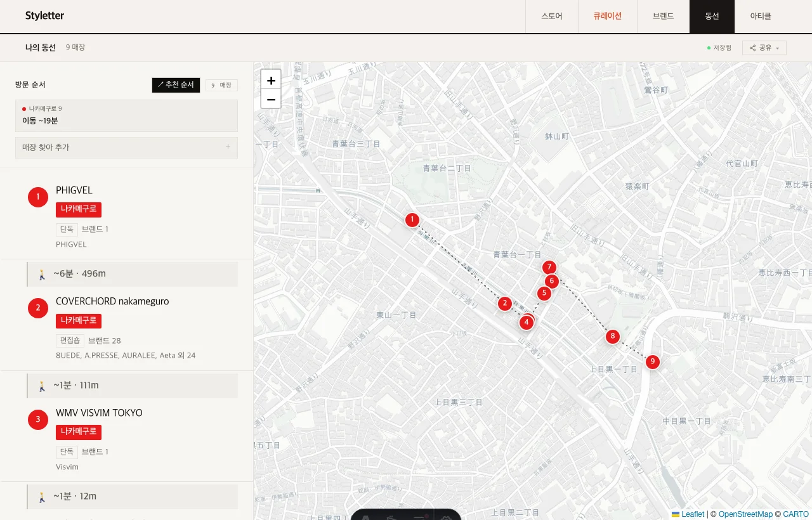Viewport: 812px width, 520px height.
Task: Expand the 매장 찾아 추가 field
Action: coord(126,147)
